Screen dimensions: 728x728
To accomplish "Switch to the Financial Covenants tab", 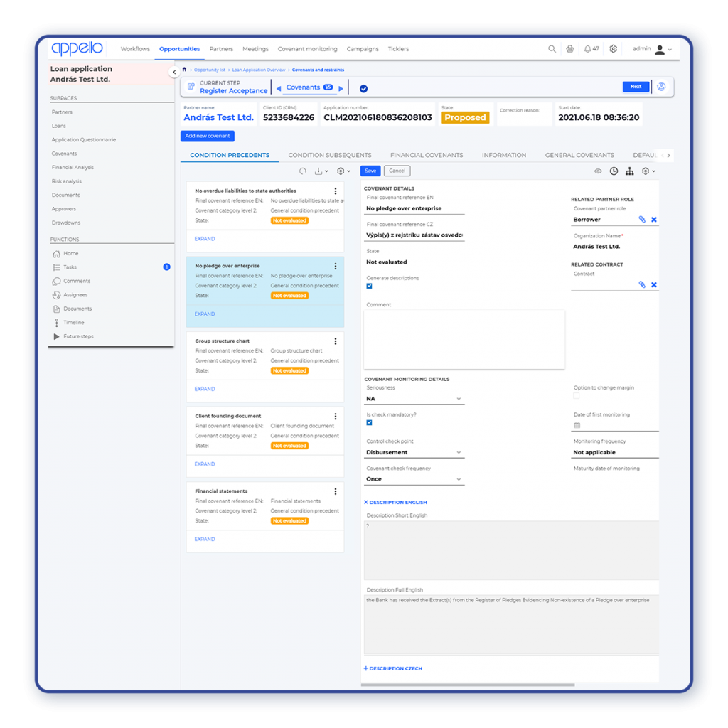I will 427,155.
